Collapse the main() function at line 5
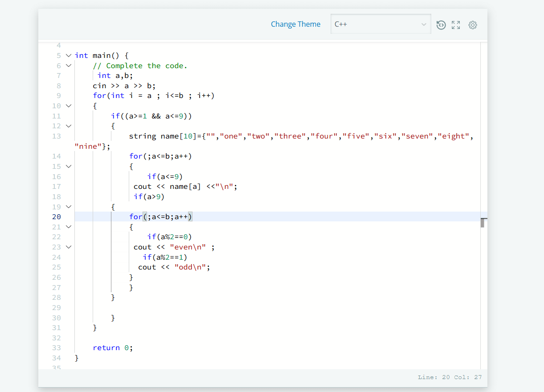The image size is (544, 392). [69, 56]
